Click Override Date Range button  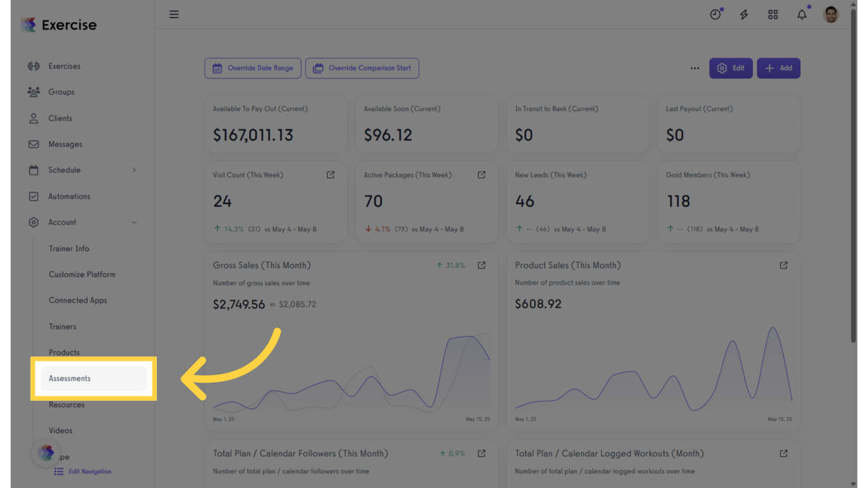[253, 68]
